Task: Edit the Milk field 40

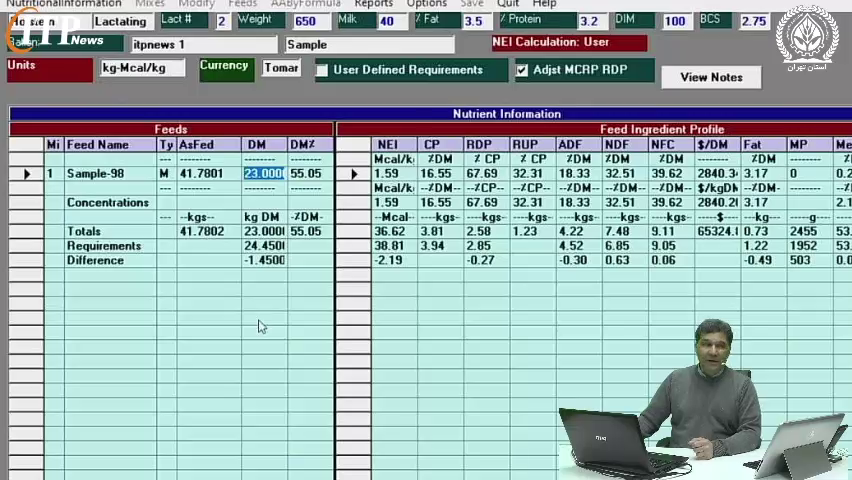Action: pyautogui.click(x=392, y=22)
